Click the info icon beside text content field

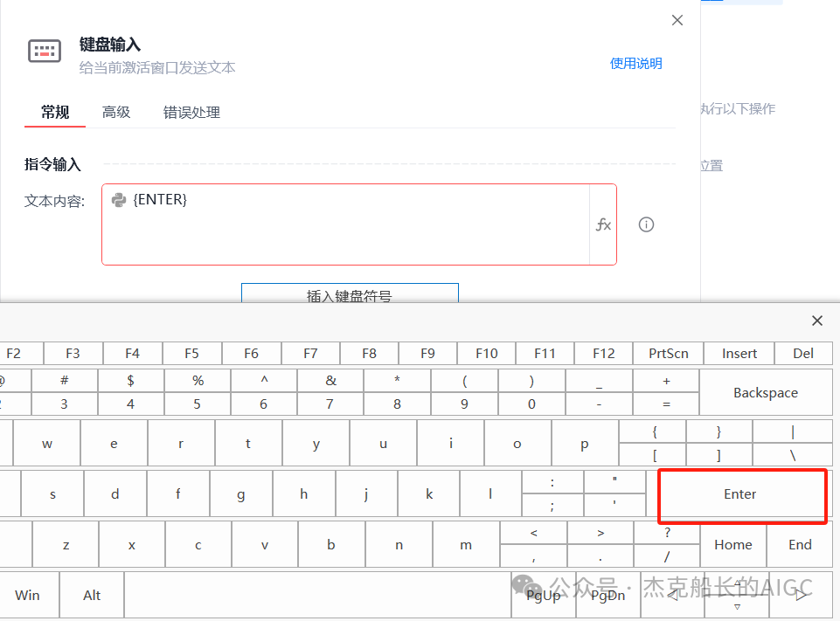click(x=646, y=224)
